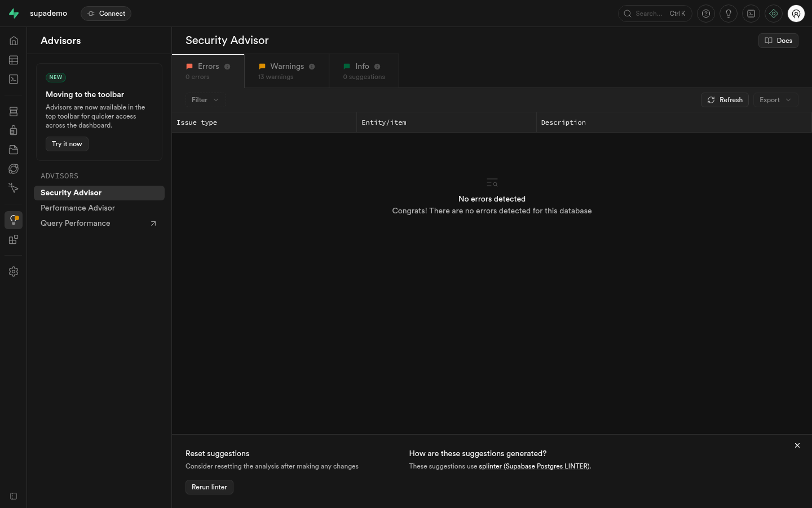
Task: Click the Supabase logo icon
Action: [x=14, y=14]
